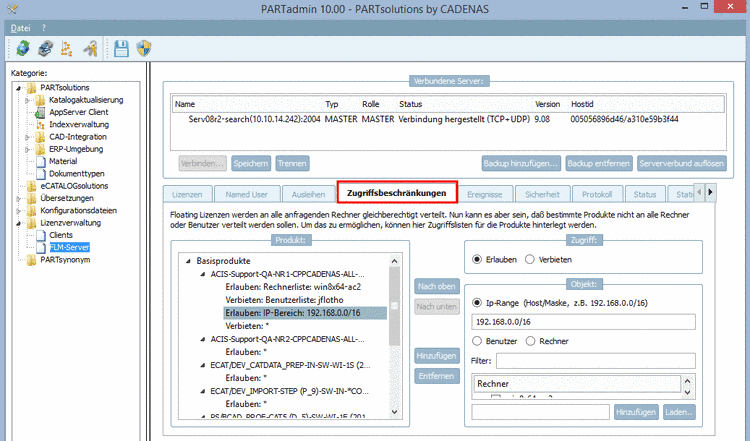The width and height of the screenshot is (750, 441).
Task: Collapse the ACIS-Support-QA-NR2 product node
Action: tap(202, 339)
